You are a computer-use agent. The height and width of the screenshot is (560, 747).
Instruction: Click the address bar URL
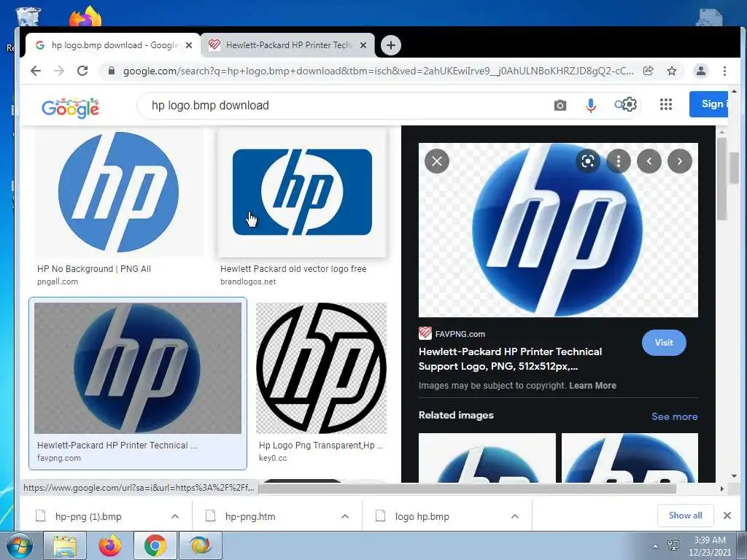pyautogui.click(x=379, y=71)
